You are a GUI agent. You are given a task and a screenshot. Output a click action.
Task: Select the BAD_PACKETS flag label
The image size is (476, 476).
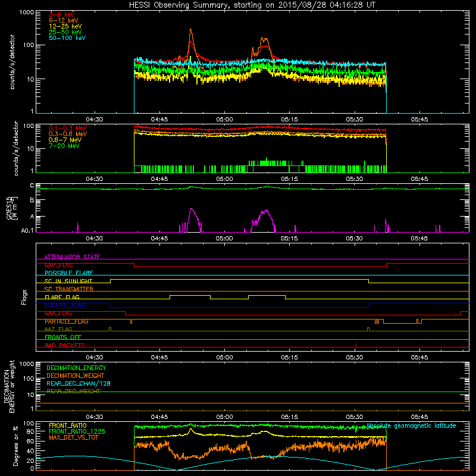(x=65, y=345)
